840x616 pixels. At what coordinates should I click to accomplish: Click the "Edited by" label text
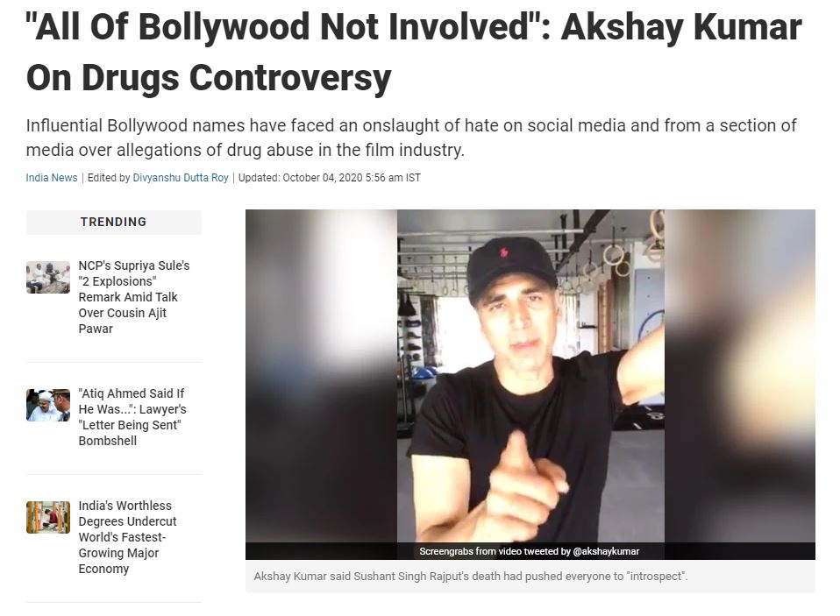click(109, 178)
